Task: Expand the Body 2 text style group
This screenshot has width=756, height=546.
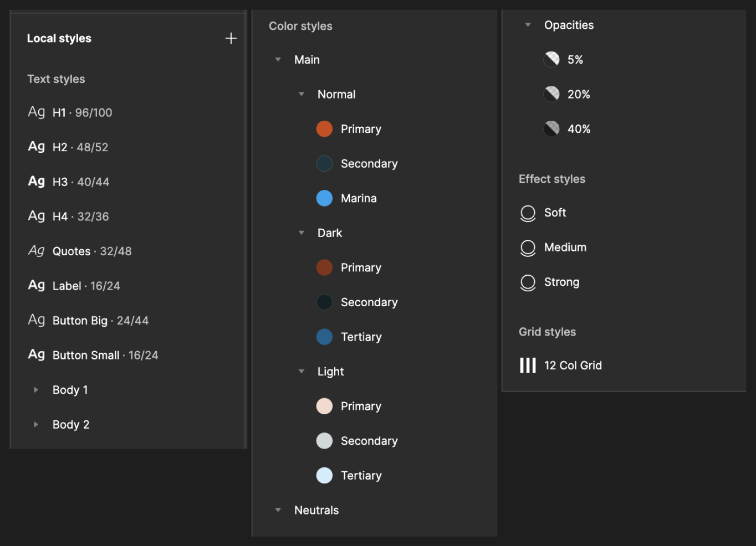Action: point(36,425)
